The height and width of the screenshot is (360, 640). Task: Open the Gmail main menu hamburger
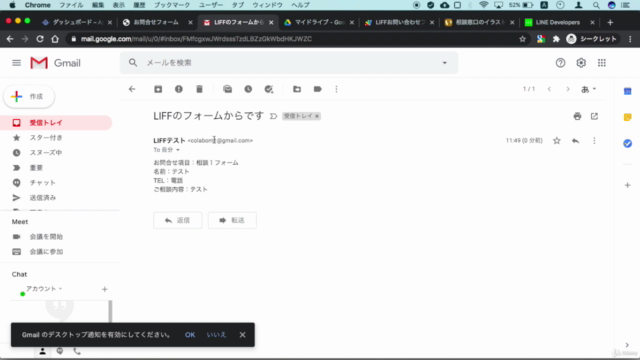click(x=16, y=63)
